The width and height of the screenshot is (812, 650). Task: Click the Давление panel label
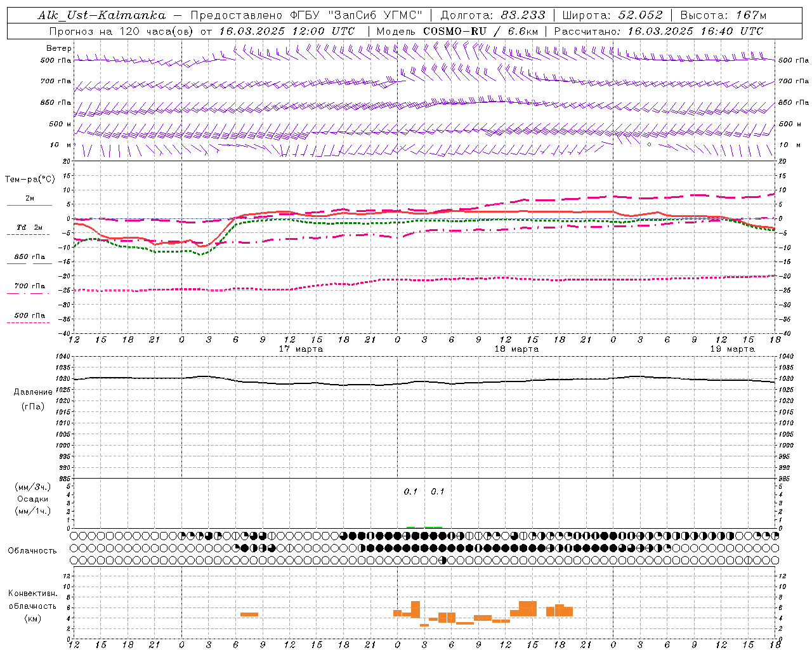coord(33,392)
